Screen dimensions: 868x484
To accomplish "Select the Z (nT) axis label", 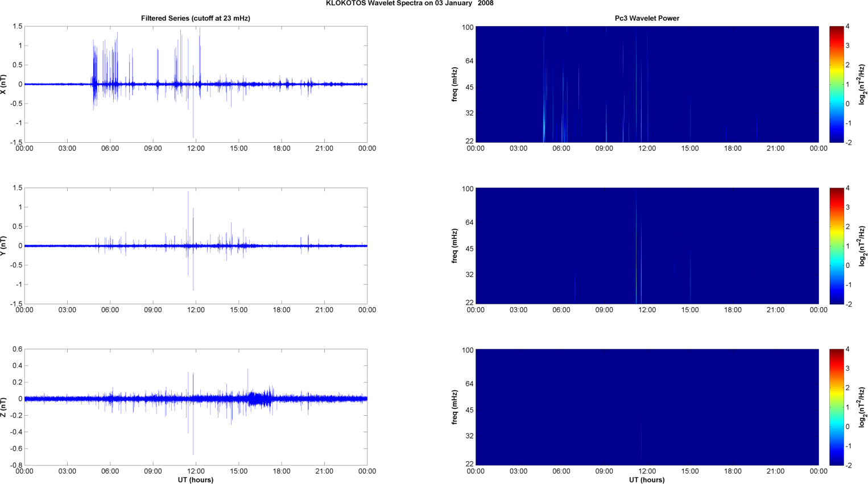I will [4, 407].
